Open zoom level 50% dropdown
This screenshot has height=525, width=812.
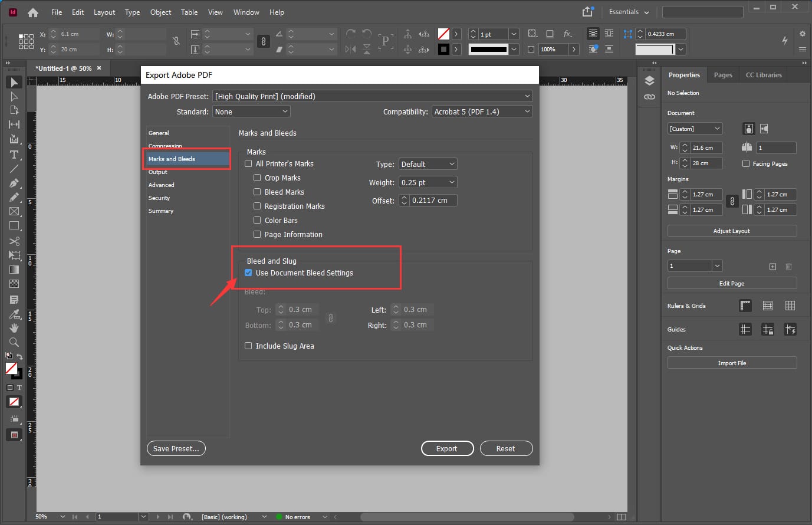pyautogui.click(x=63, y=517)
